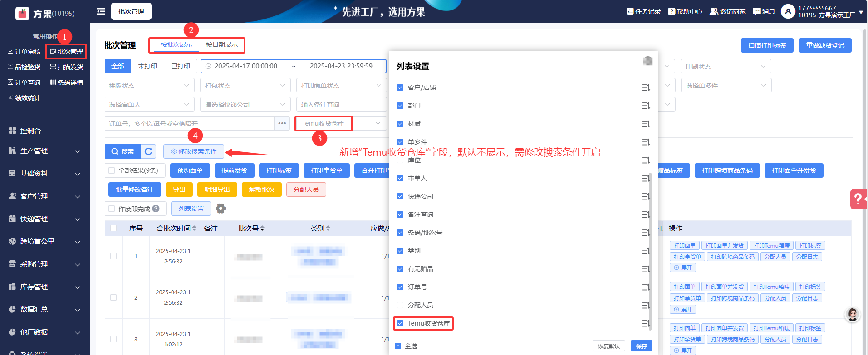The width and height of the screenshot is (868, 355).
Task: Click the ellipsis button beside the 订单号 field
Action: point(282,123)
